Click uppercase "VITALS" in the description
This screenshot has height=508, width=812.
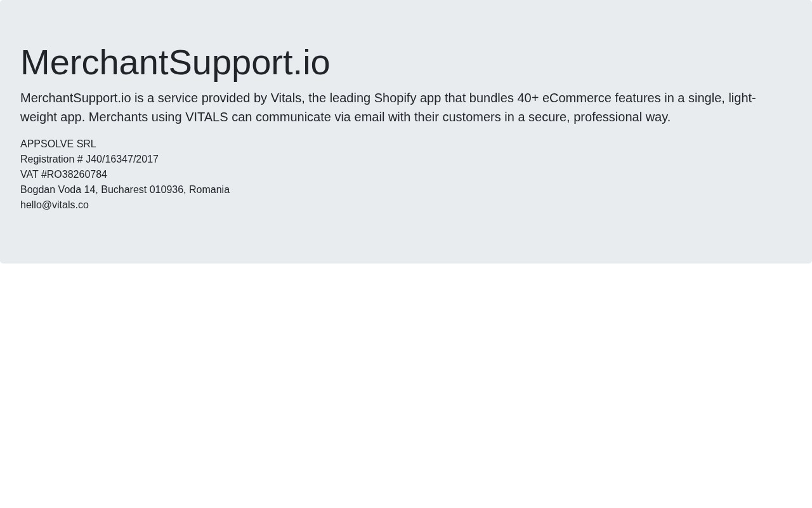206,117
